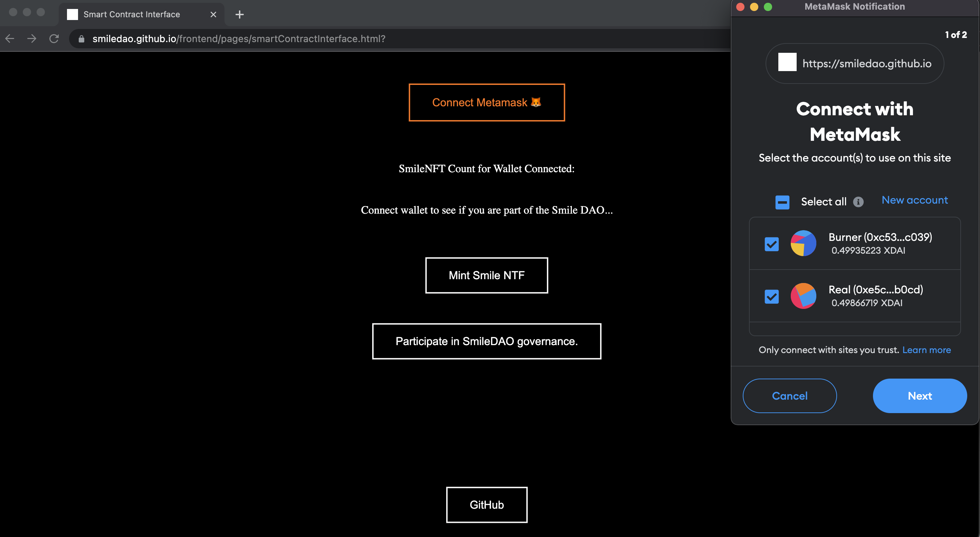Screen dimensions: 980x537
Task: Click Mint Smile NTF button
Action: click(487, 275)
